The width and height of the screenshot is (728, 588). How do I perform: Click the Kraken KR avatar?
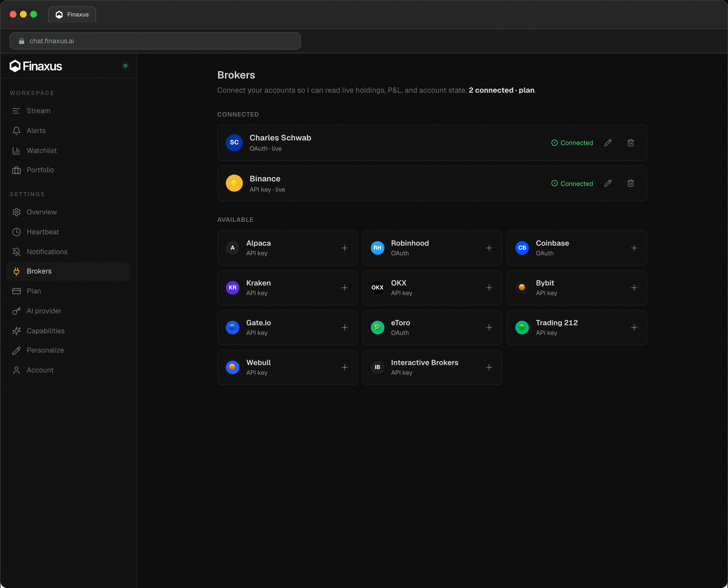(232, 287)
